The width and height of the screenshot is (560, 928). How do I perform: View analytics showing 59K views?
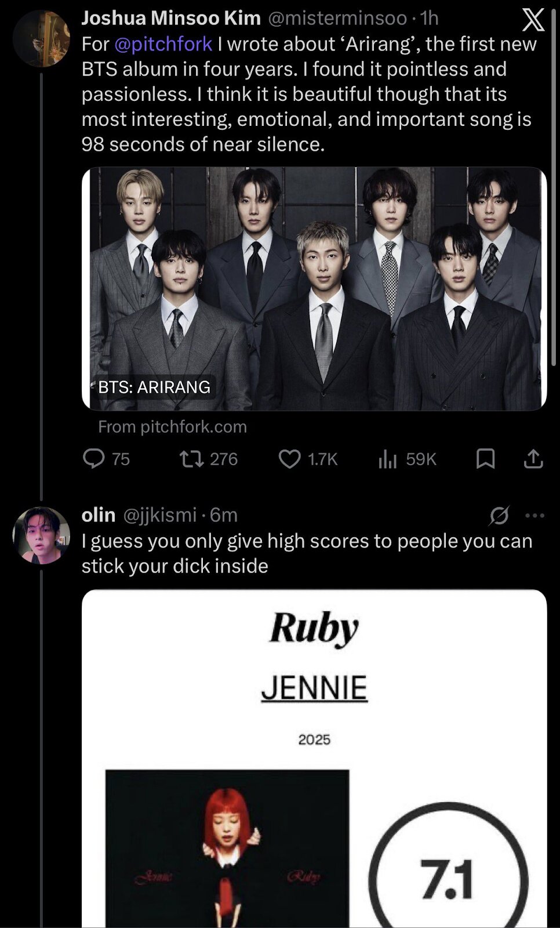407,459
